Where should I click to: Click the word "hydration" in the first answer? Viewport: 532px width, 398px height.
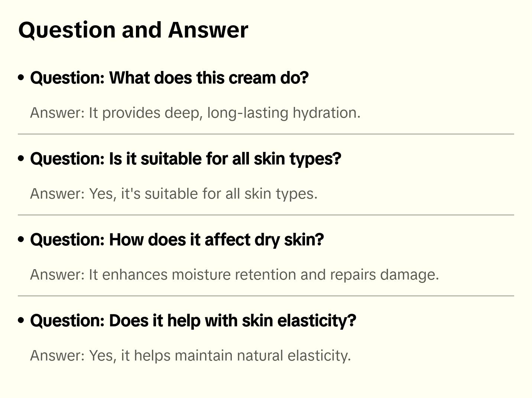coord(326,113)
